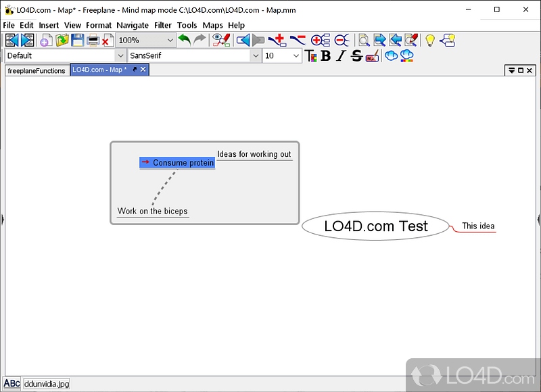The width and height of the screenshot is (541, 392).
Task: Fold all child nodes icon
Action: tap(342, 40)
